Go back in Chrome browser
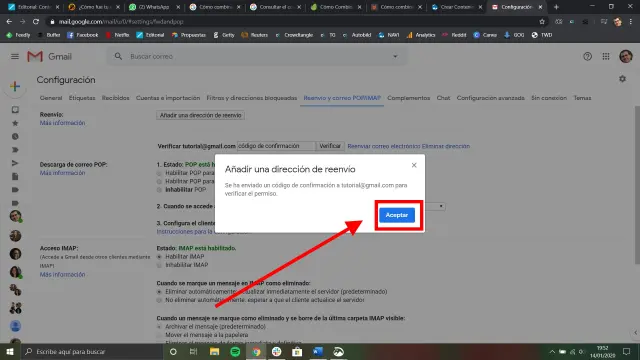The image size is (640, 360). click(9, 22)
